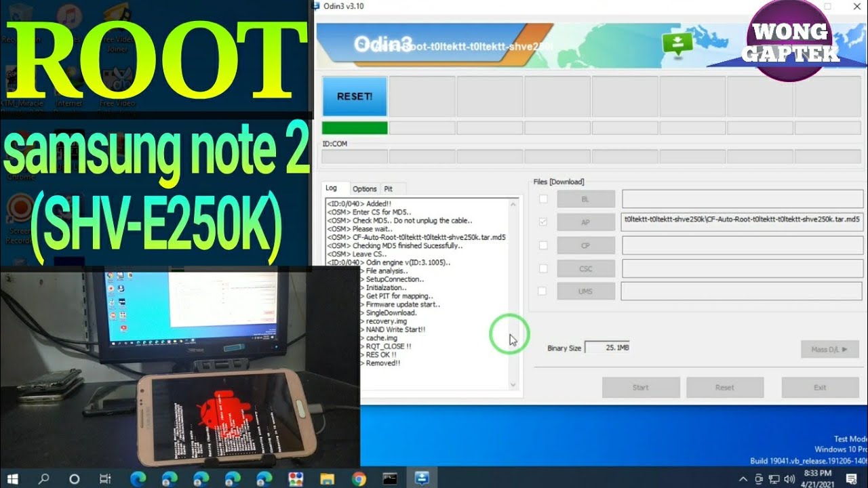The image size is (868, 488).
Task: Open the Options tab
Action: coord(365,189)
